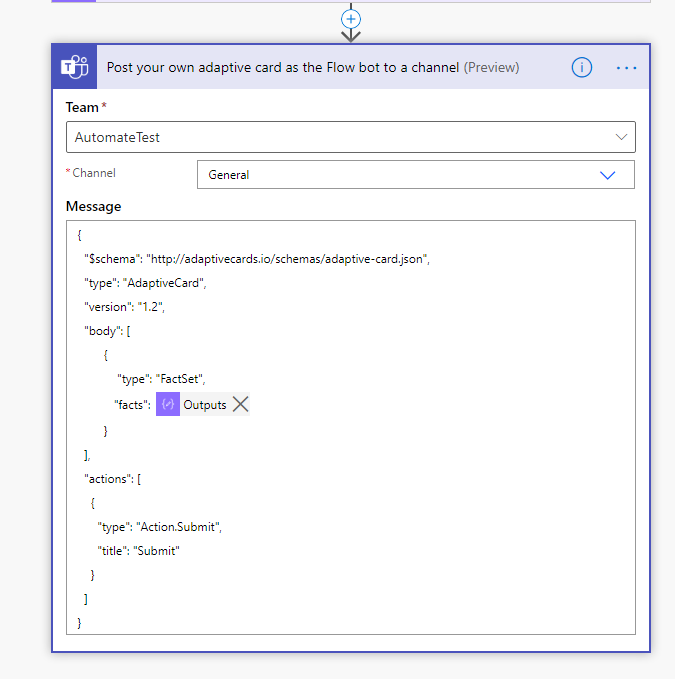Click the Microsoft Teams connector icon
Image resolution: width=675 pixels, height=679 pixels.
coord(74,67)
